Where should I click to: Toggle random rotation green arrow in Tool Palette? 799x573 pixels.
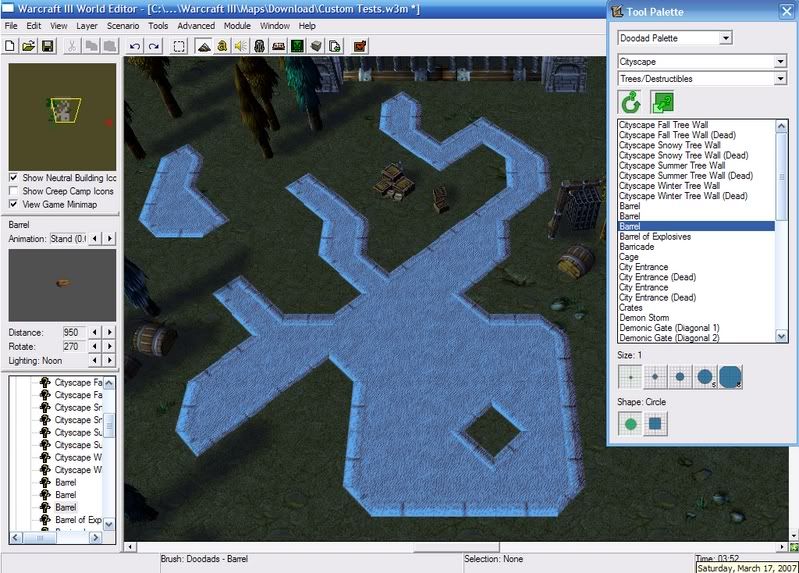pos(630,102)
